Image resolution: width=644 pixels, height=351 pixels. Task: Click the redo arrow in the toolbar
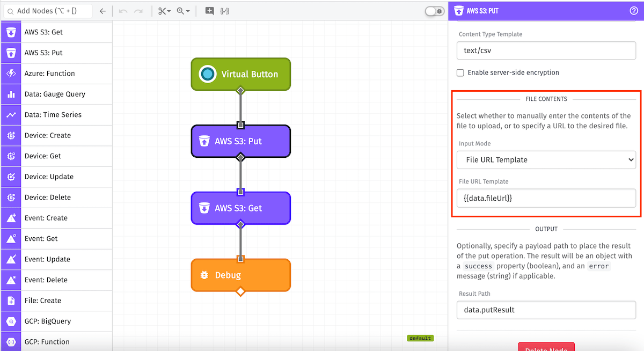(x=138, y=11)
